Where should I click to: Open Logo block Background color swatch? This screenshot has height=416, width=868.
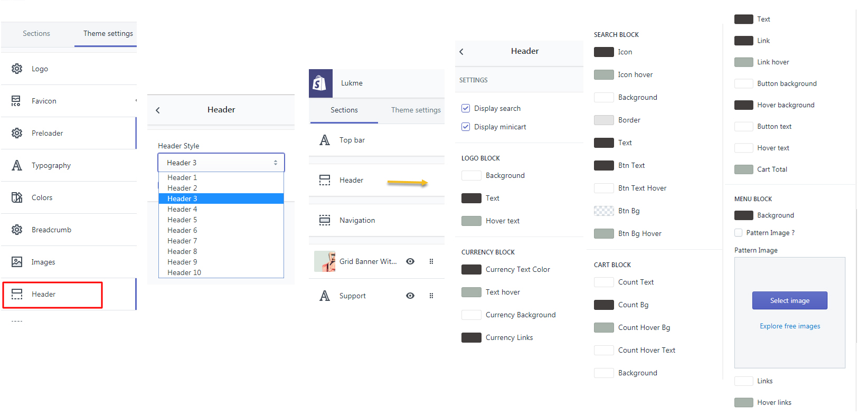tap(471, 175)
